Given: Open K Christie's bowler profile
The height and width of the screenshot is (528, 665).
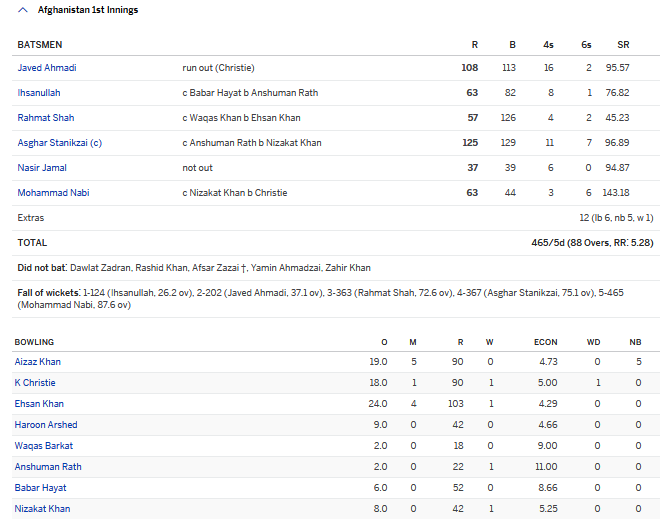Looking at the screenshot, I should [x=35, y=383].
